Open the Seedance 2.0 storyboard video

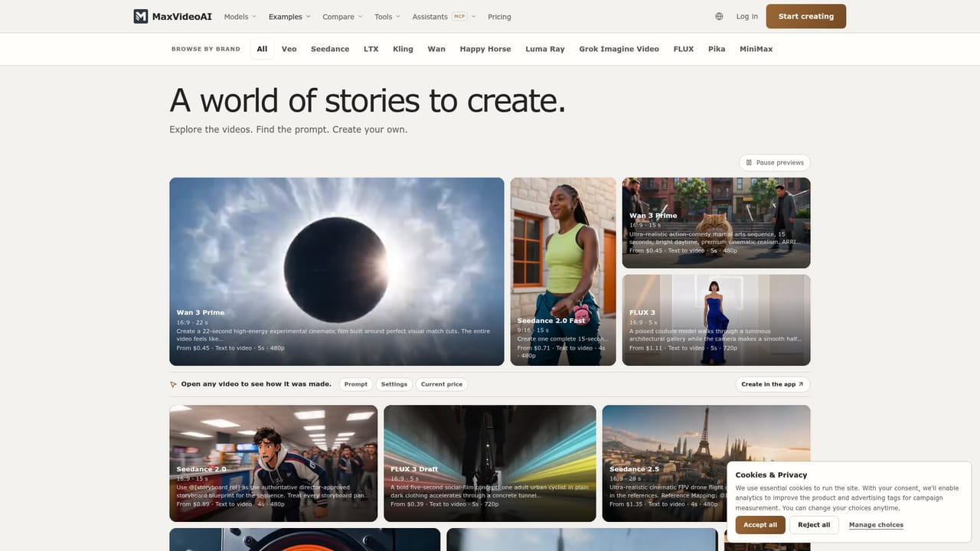[x=273, y=463]
